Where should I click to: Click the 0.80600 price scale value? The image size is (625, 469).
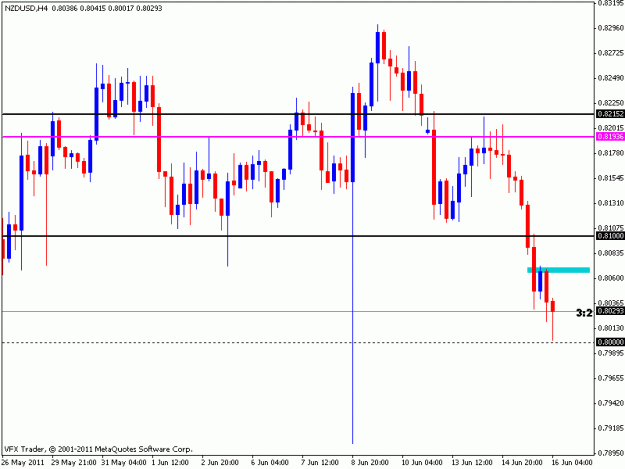pos(611,278)
